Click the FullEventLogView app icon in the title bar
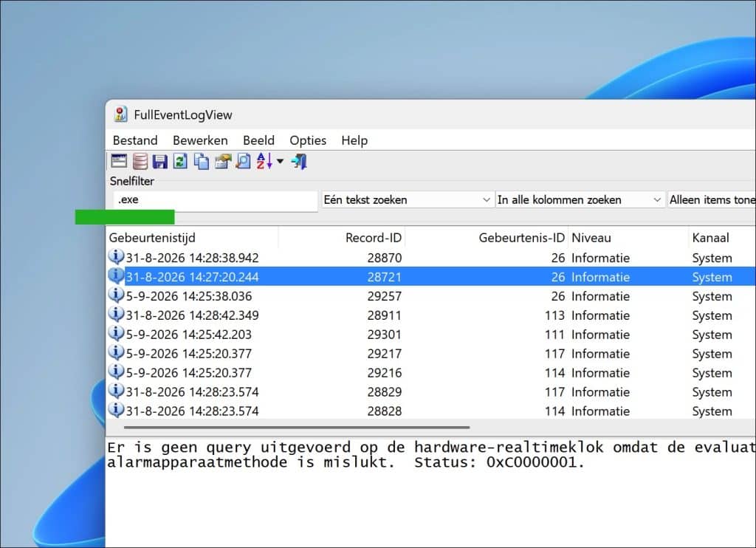The height and width of the screenshot is (548, 756). point(120,114)
